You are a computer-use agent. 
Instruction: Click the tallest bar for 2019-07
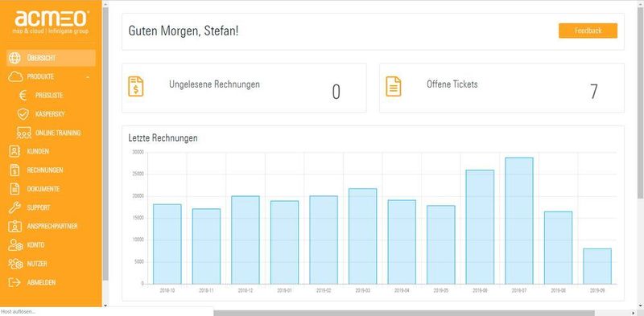point(519,221)
